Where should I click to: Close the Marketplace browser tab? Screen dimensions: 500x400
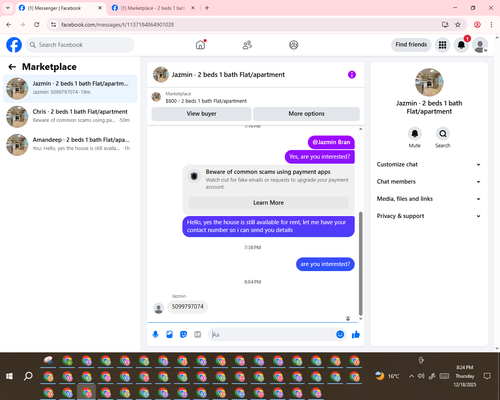point(193,8)
